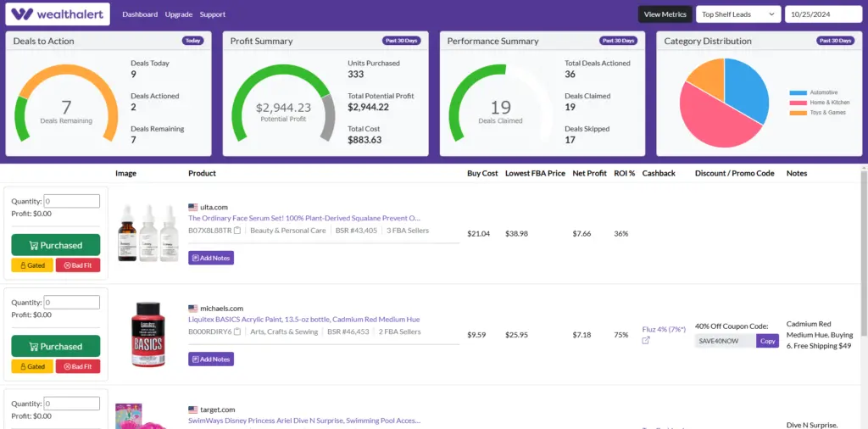
Task: Click the View Metrics button
Action: (665, 14)
